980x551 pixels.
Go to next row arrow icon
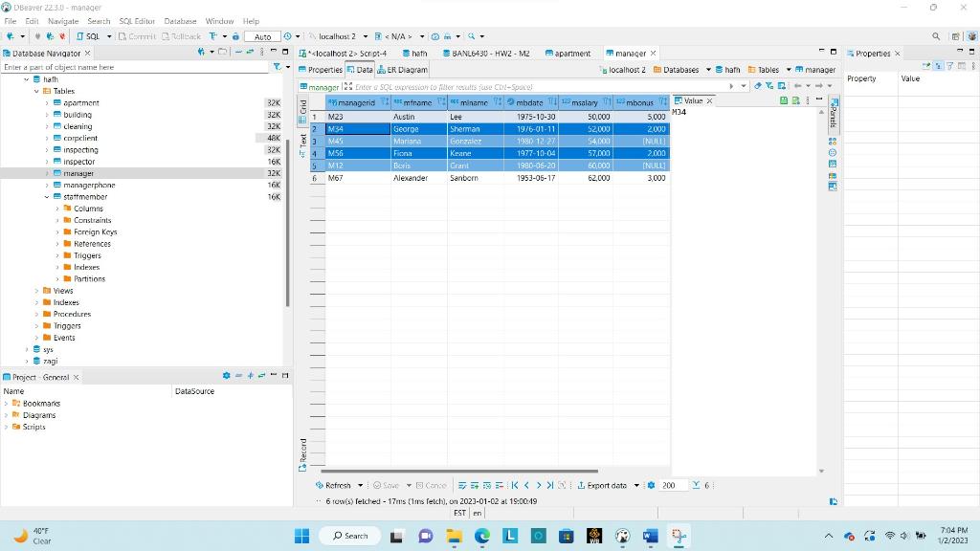click(539, 485)
